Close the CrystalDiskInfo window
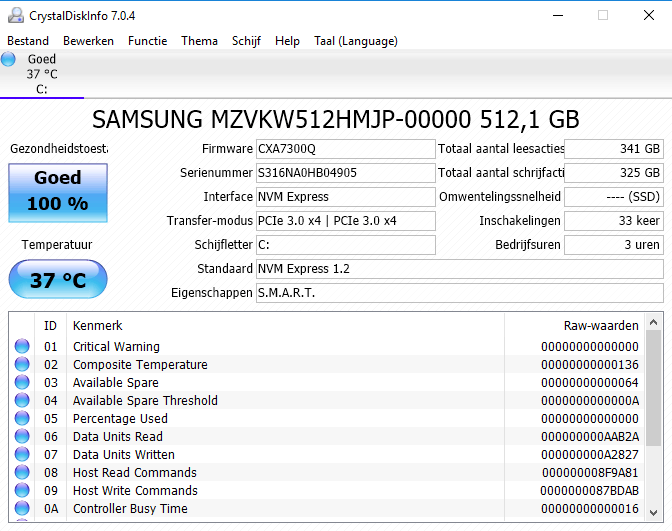This screenshot has width=672, height=531. pos(649,15)
